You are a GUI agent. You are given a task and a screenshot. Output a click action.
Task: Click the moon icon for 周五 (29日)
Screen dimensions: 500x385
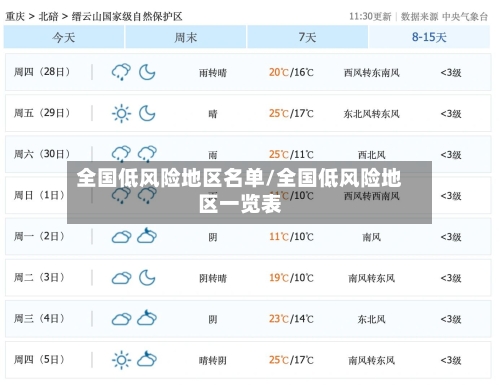(x=147, y=113)
